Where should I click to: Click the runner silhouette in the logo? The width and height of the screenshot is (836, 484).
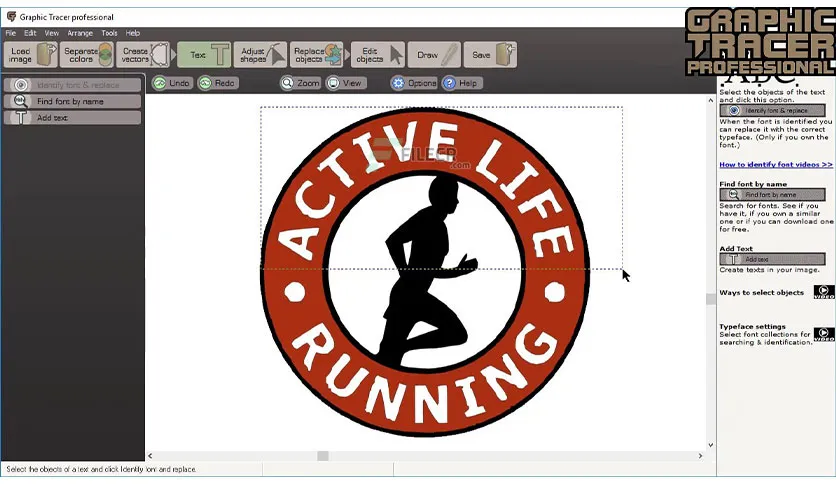(x=427, y=272)
